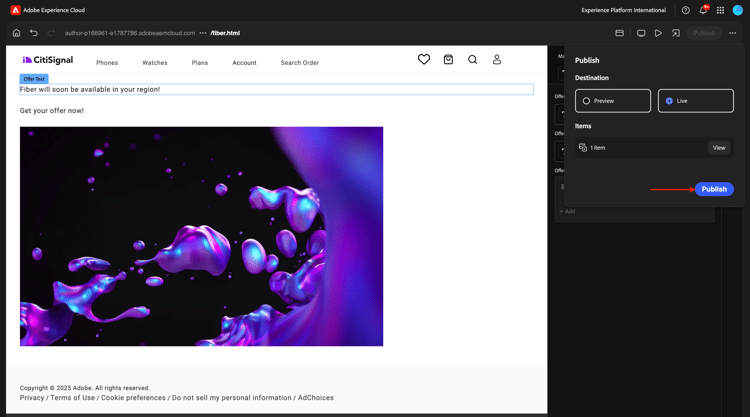Viewport: 750px width, 417px height.
Task: Click the blue Publish button
Action: 714,189
